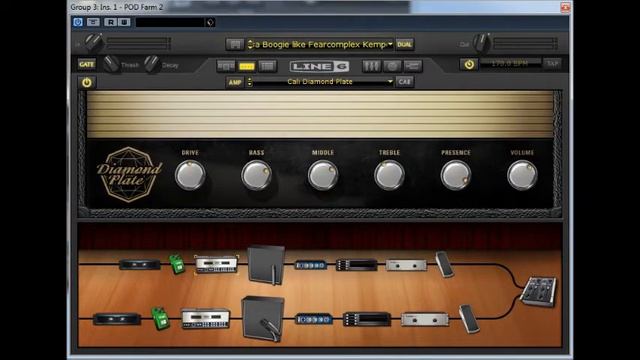Image resolution: width=640 pixels, height=360 pixels.
Task: Toggle the plugin bypass button in host toolbar
Action: [78, 22]
